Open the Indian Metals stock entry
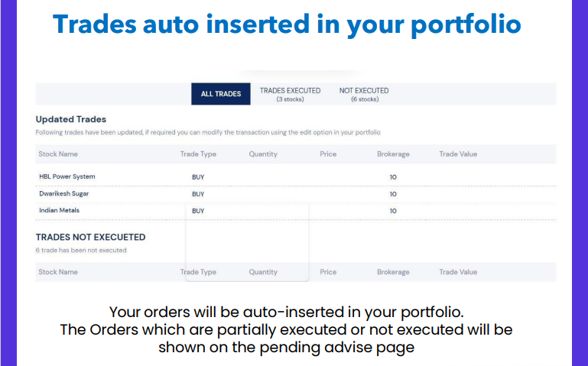Screen dimensions: 588x366 (x=59, y=210)
